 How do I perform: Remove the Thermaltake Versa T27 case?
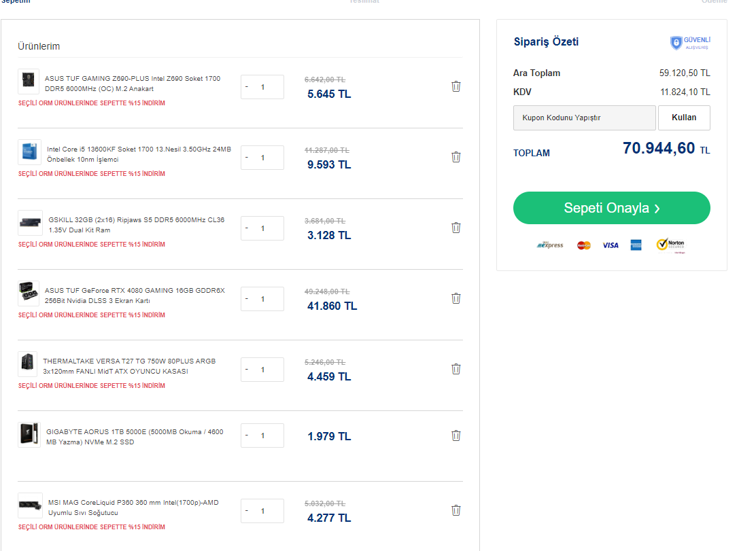456,369
